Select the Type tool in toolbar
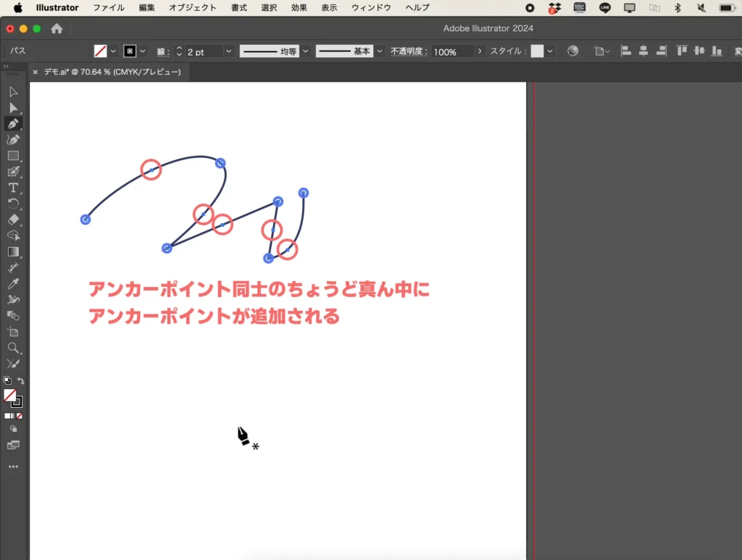 click(x=13, y=188)
